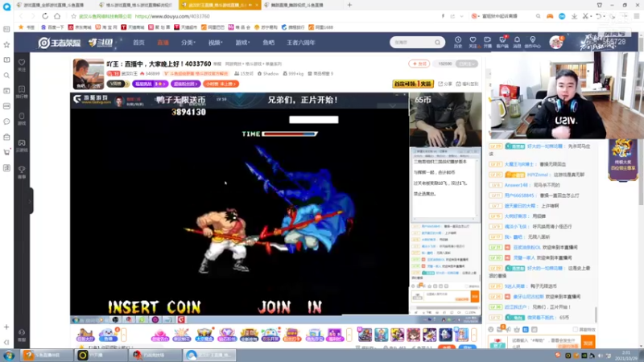
Task: Click the browser reload button
Action: click(45, 16)
